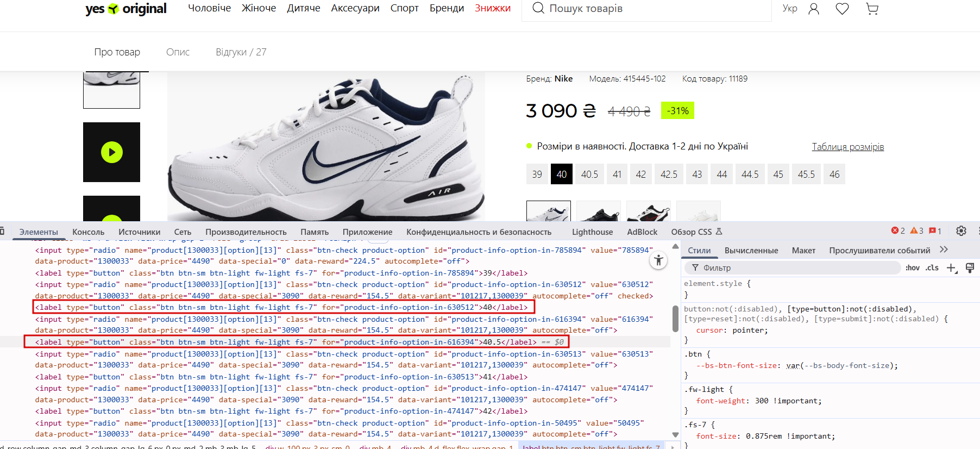
Task: Select size 41
Action: (x=617, y=174)
